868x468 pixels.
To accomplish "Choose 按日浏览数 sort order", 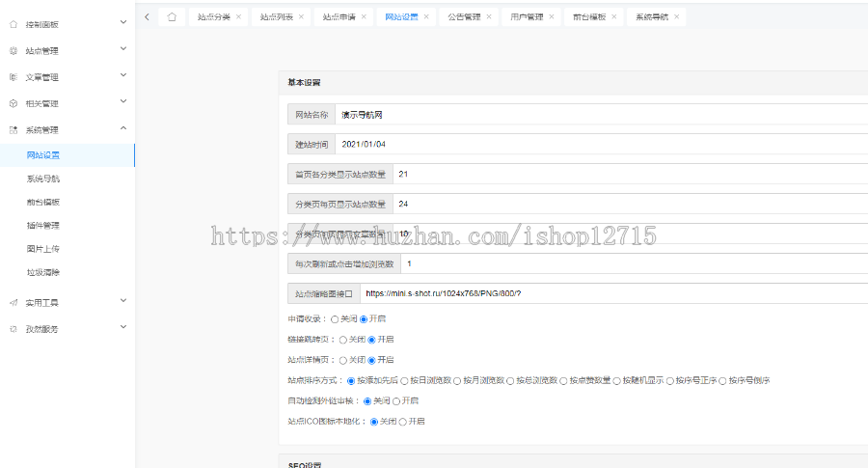I will 405,381.
